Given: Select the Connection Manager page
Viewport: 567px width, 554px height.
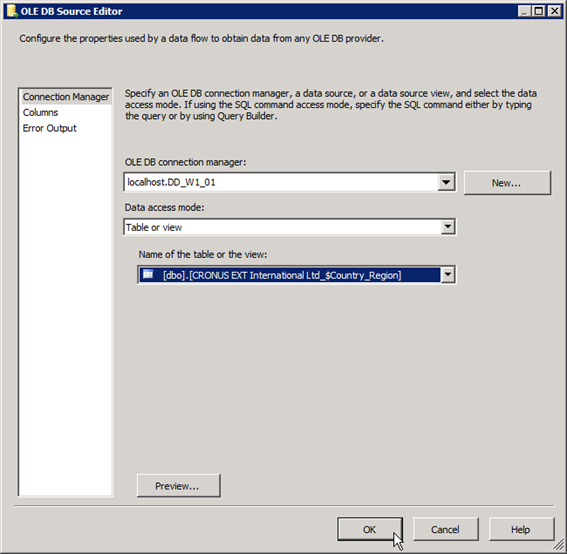Looking at the screenshot, I should tap(66, 97).
